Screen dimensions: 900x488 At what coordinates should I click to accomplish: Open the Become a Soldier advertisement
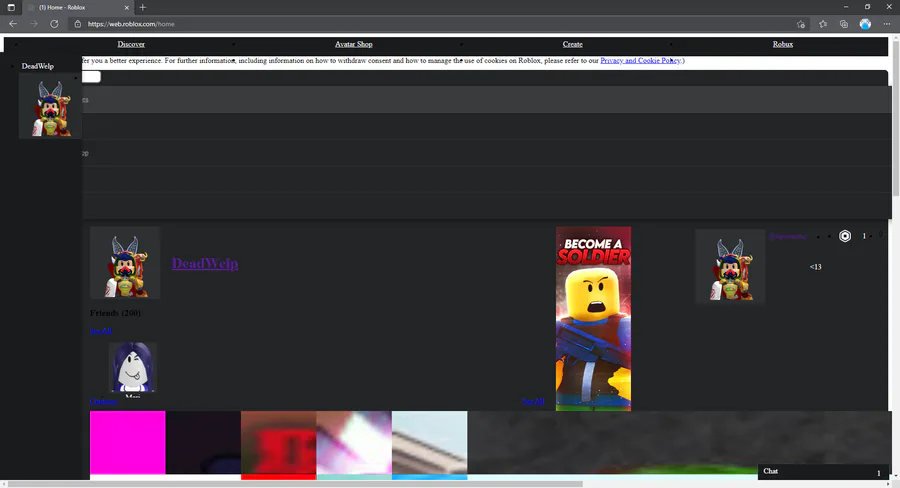[593, 319]
